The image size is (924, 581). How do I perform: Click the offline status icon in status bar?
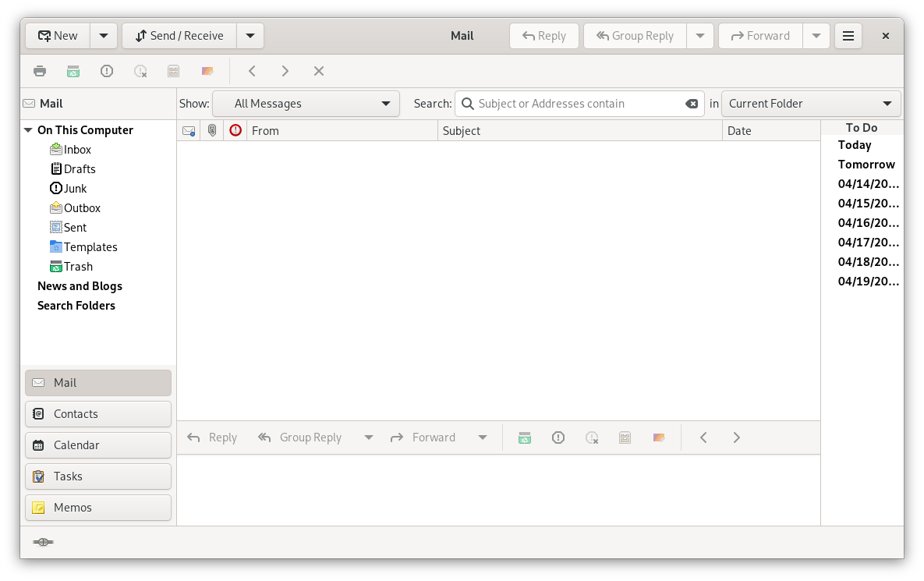click(44, 542)
